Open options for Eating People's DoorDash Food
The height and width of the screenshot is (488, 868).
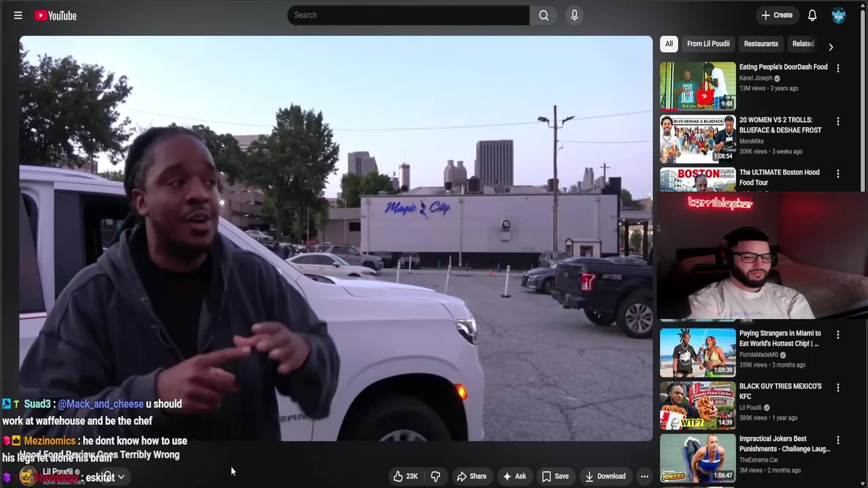click(x=838, y=68)
